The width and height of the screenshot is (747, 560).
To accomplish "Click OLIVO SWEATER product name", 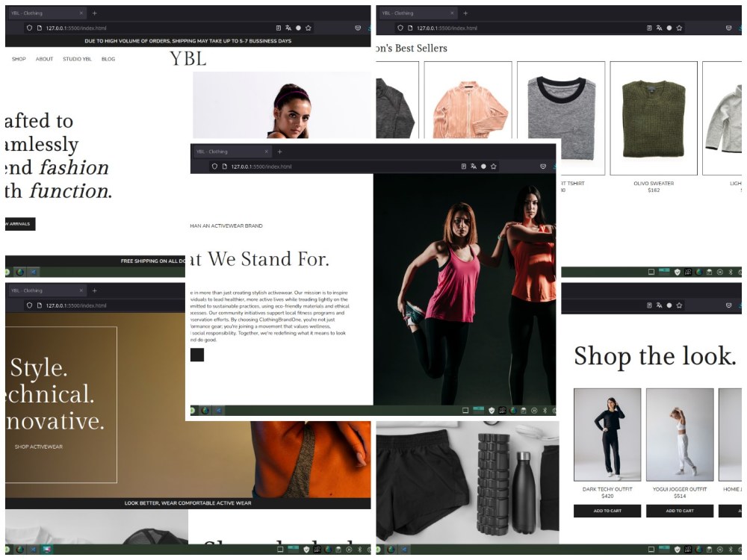I will (654, 184).
